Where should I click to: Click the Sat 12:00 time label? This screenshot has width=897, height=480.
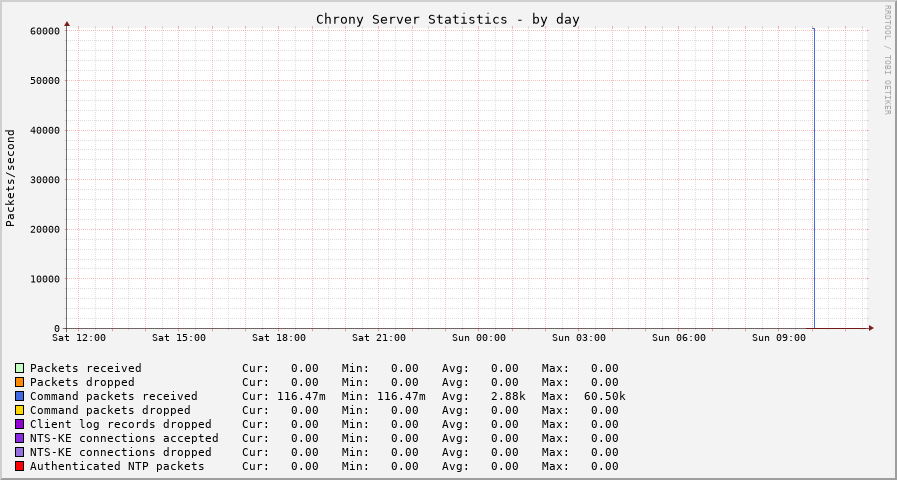[79, 338]
